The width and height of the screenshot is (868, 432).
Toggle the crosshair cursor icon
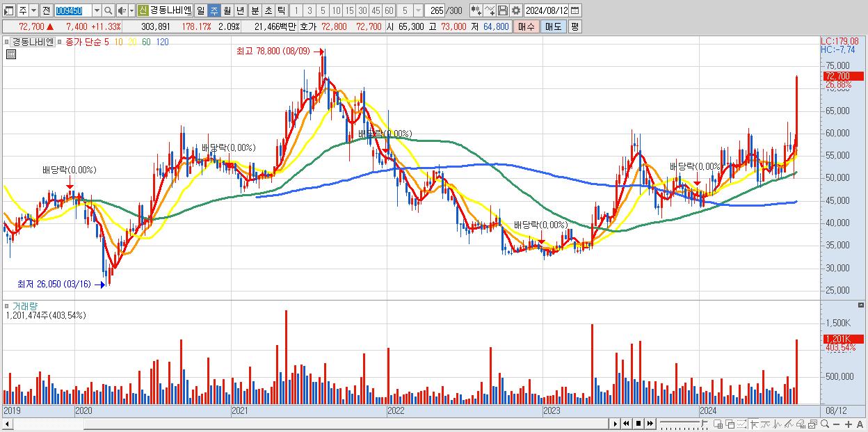[754, 424]
